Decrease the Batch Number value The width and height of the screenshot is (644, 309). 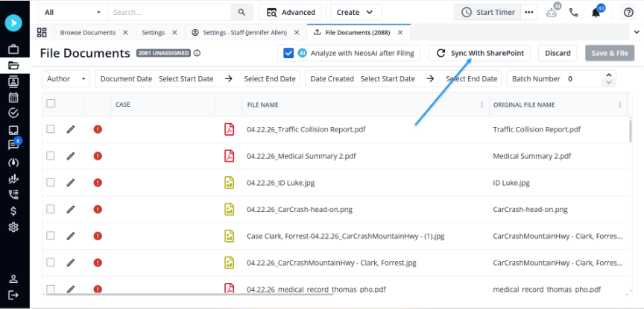pyautogui.click(x=609, y=82)
